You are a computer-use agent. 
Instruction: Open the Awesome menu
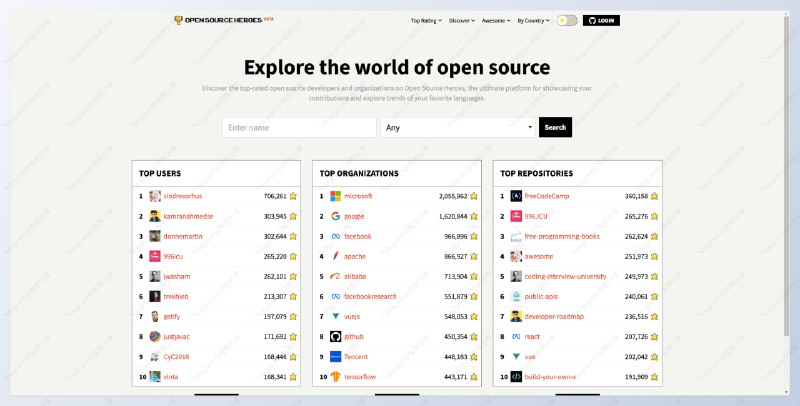coord(497,20)
